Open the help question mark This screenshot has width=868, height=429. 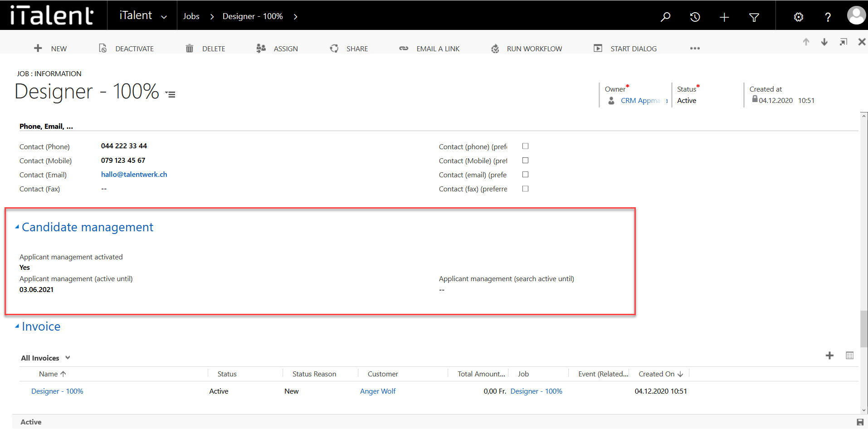[x=828, y=17]
